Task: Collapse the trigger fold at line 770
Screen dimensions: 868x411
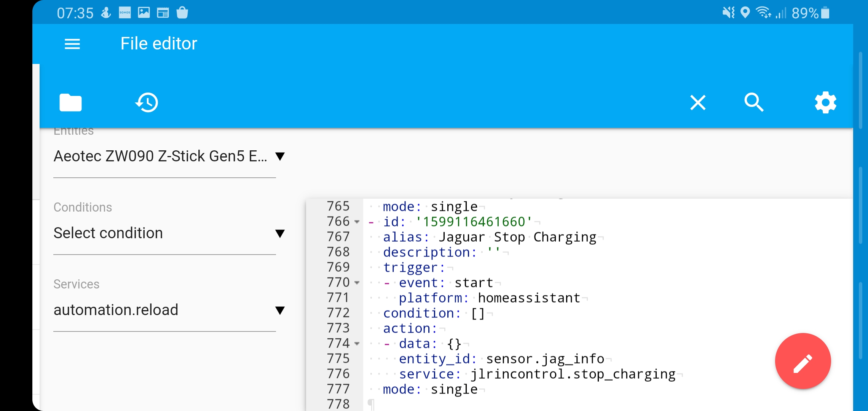Action: [356, 282]
